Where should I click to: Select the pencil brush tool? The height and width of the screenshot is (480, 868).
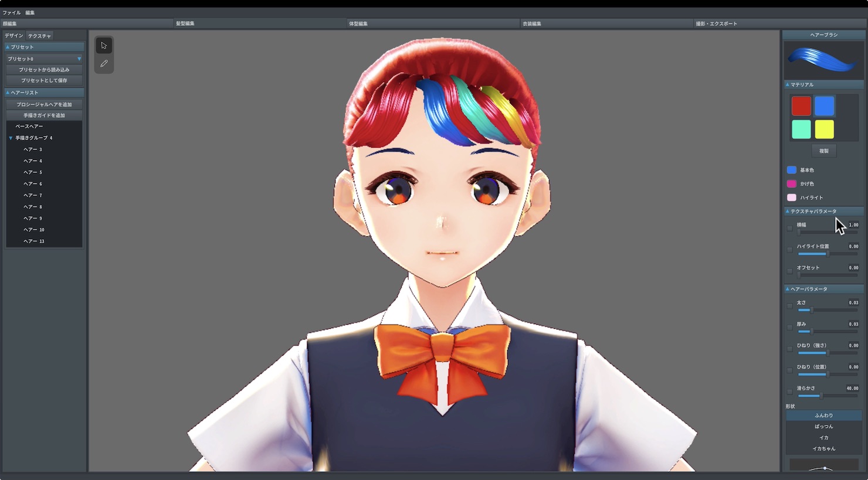pos(104,63)
